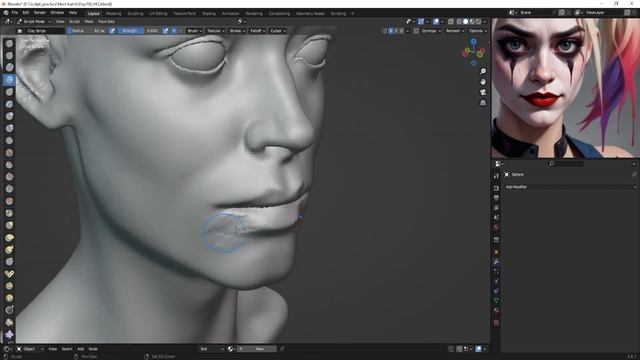Select the topmost sculpt brush in toolbar
The width and height of the screenshot is (640, 360).
click(x=9, y=43)
